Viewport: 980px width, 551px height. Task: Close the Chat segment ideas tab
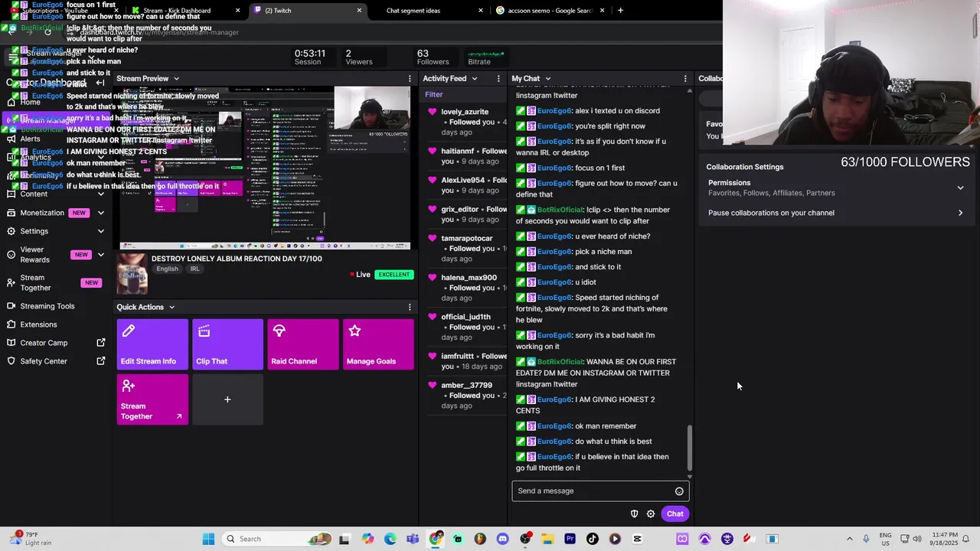click(x=481, y=11)
